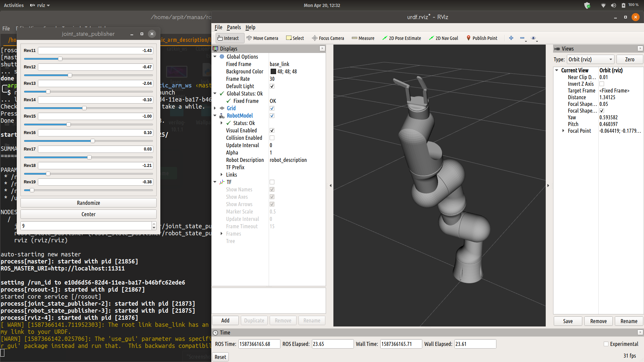Click the ROS Time input field
Screen dimensions: 644x362
click(259, 344)
